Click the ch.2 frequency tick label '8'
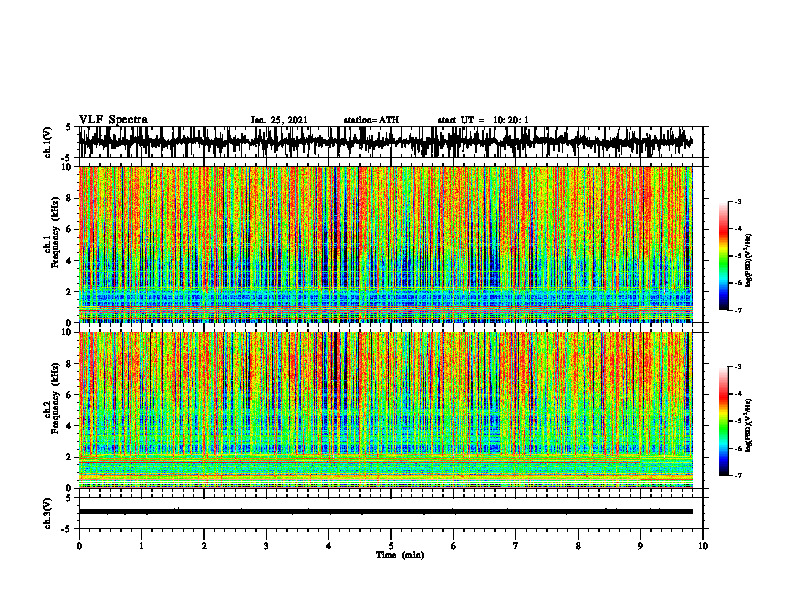Viewport: 792px width, 612px height. click(x=69, y=364)
